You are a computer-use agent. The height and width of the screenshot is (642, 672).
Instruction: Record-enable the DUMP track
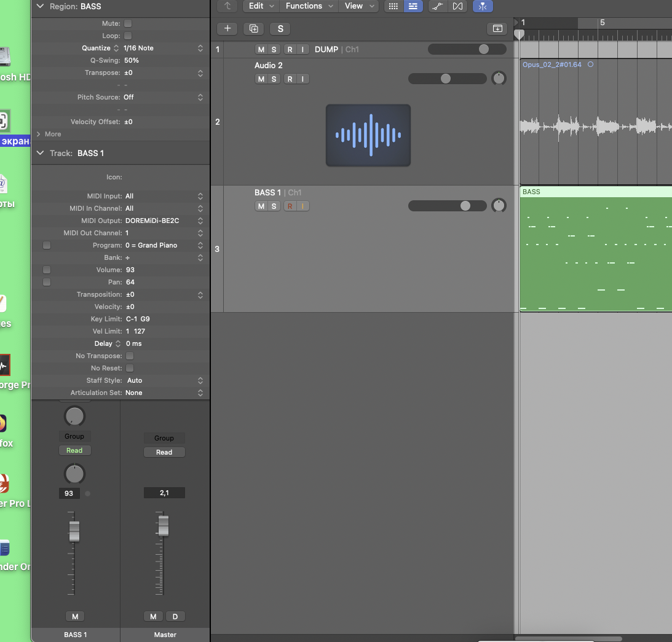pos(290,49)
